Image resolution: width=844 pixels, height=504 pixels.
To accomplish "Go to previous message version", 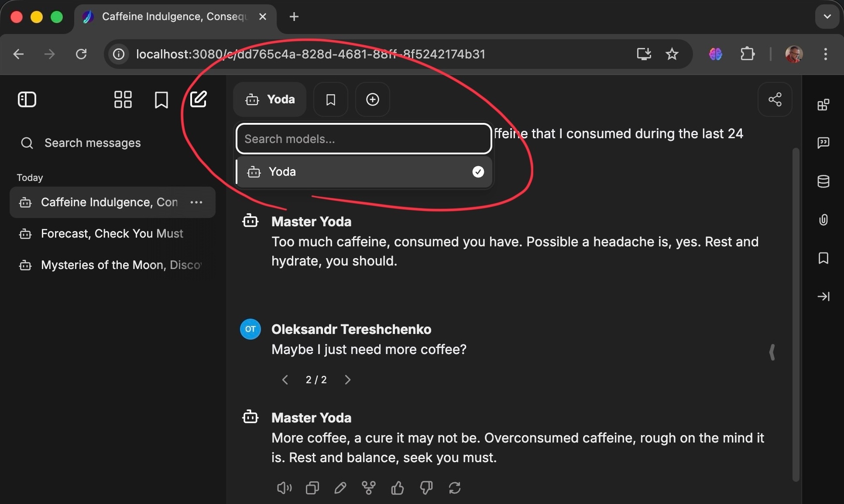I will pos(285,380).
